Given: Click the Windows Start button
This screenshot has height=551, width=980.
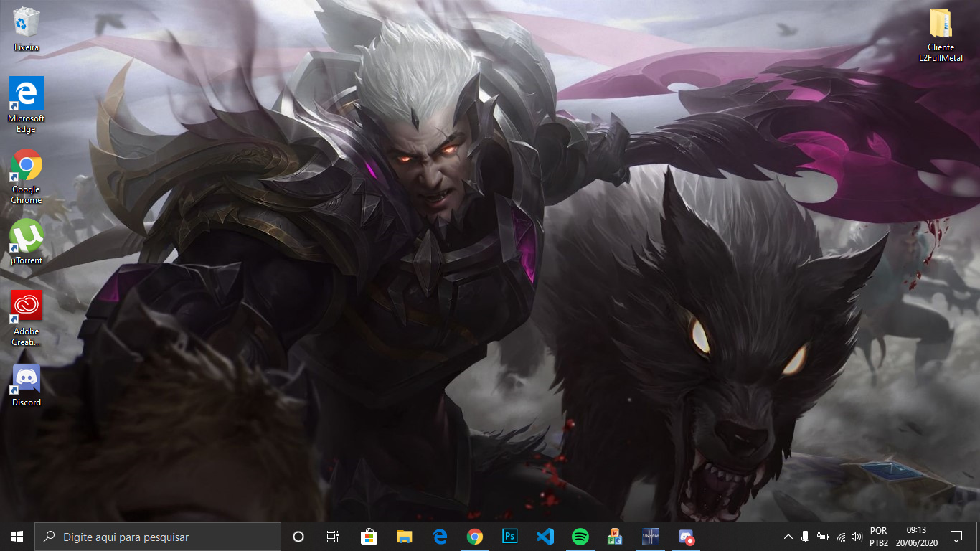Looking at the screenshot, I should [17, 537].
